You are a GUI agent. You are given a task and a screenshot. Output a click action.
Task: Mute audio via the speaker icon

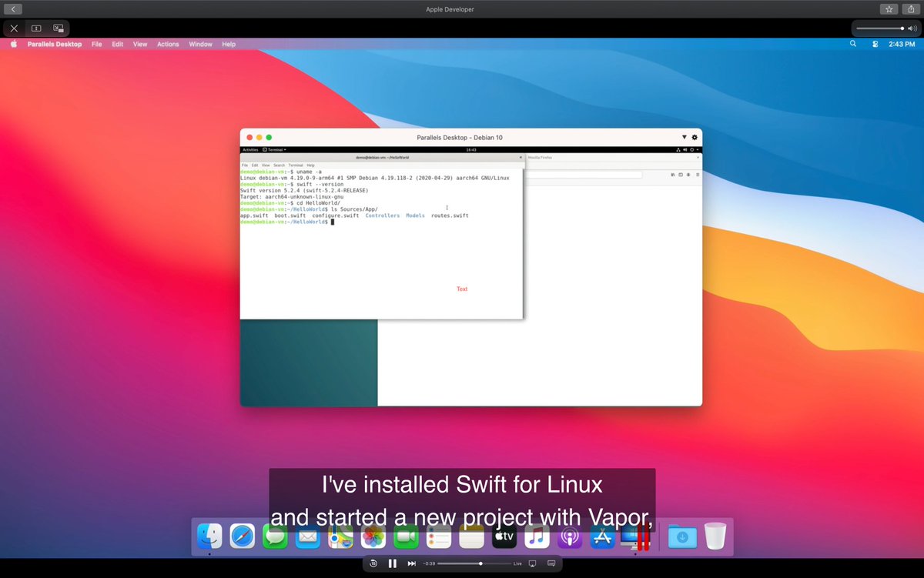[912, 28]
